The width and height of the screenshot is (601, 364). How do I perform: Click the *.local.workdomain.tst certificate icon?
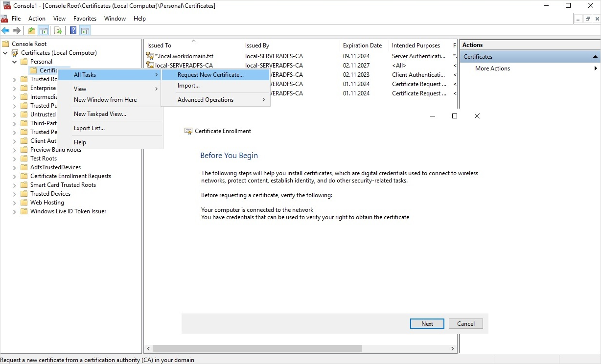(150, 56)
